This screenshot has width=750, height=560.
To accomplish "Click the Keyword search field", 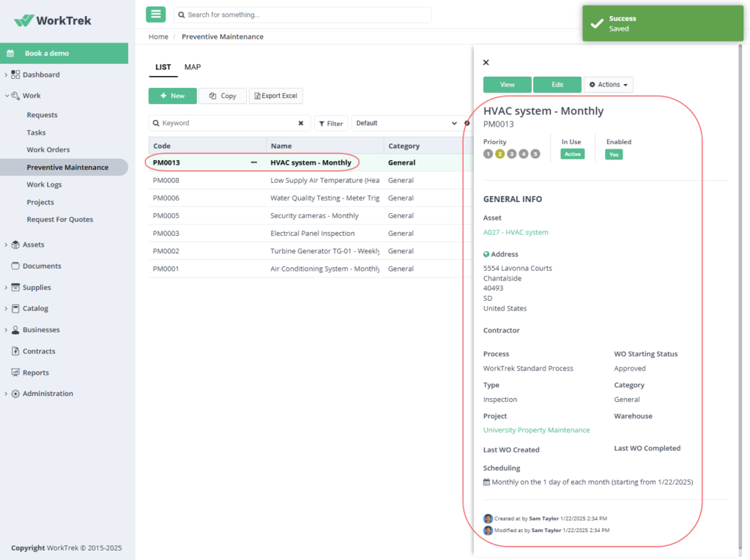I will click(229, 123).
